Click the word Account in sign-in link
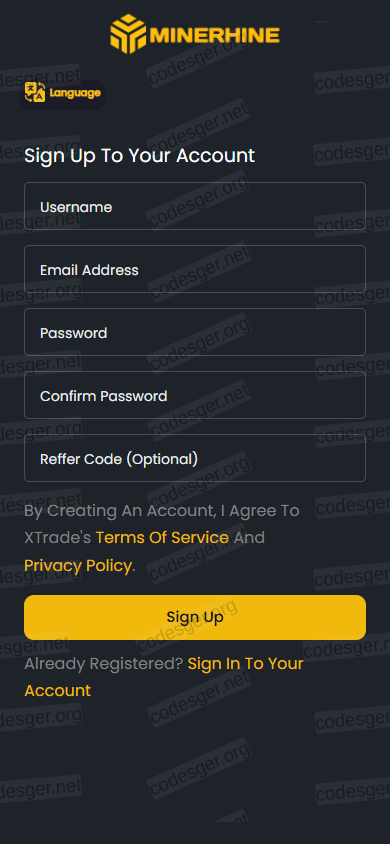Screen dimensions: 390x844 tap(58, 691)
